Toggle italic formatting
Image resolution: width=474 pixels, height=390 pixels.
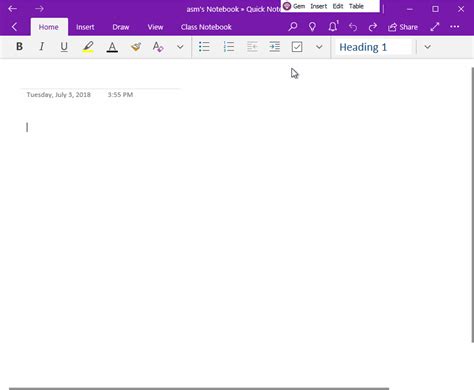point(41,47)
